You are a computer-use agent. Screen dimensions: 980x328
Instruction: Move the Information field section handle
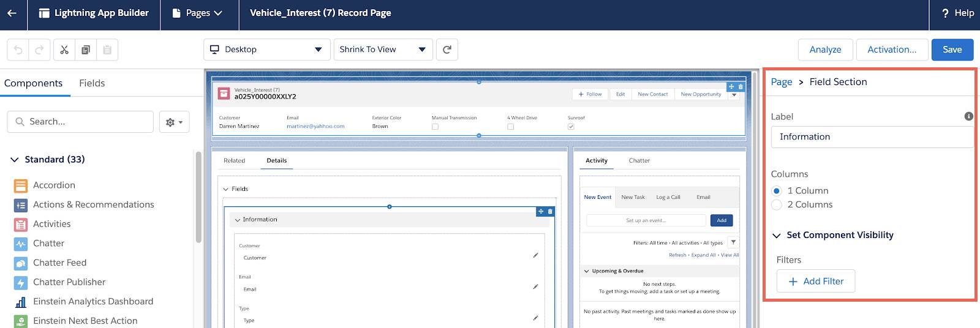pyautogui.click(x=541, y=211)
